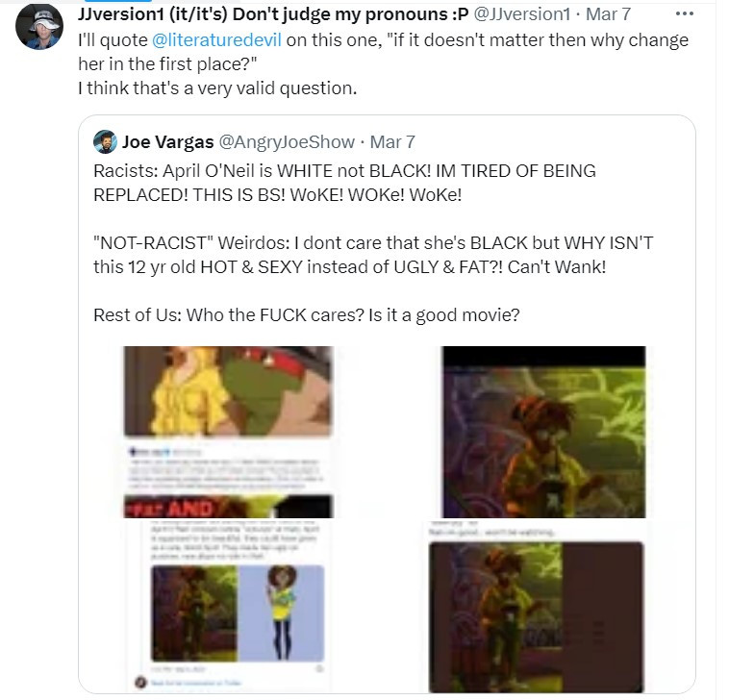
Task: Click the 'NOT-RACIST Weirdos' paragraph
Action: pos(373,255)
